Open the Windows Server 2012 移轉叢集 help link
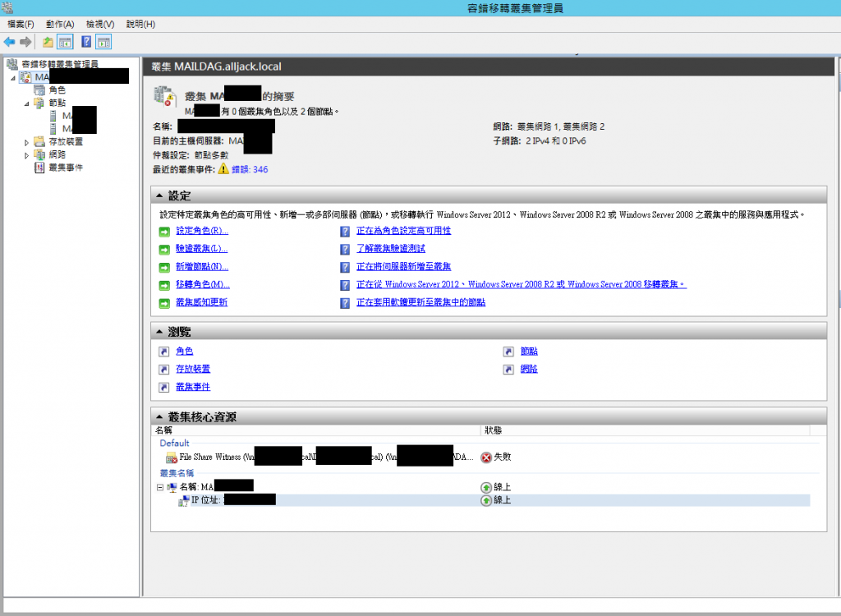Viewport: 841px width, 616px height. 522,284
